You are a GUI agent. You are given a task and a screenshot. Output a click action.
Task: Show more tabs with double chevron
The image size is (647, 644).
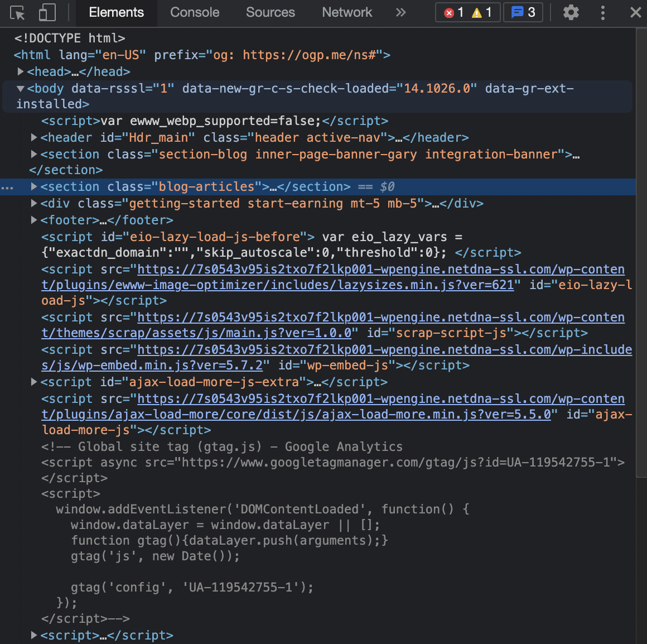pos(400,12)
